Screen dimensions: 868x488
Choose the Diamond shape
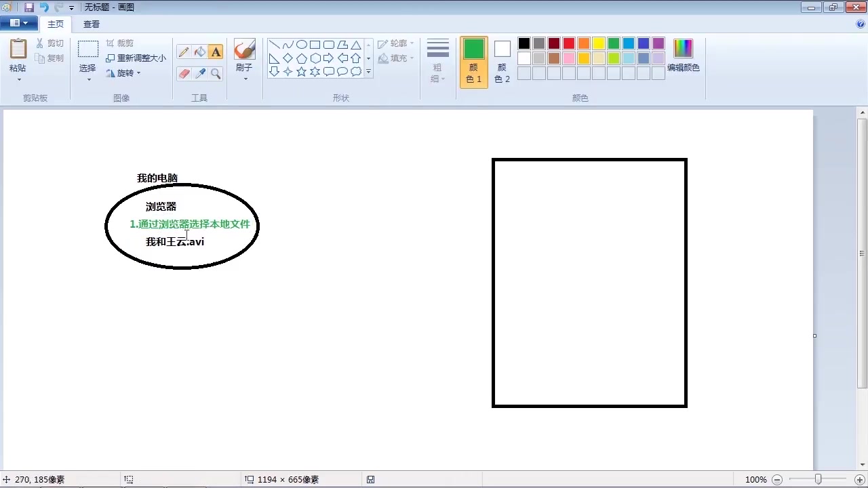[288, 58]
